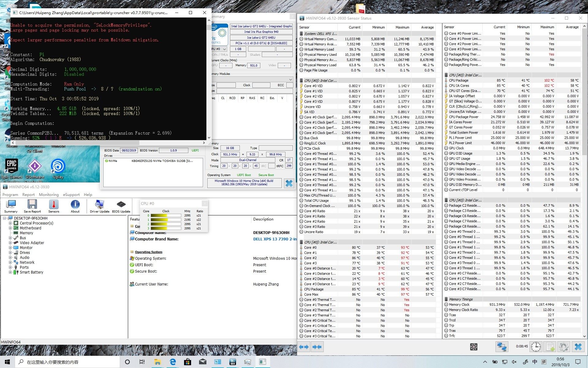Click the shrink columns arrows in Sensor Status
The width and height of the screenshot is (588, 368).
(x=317, y=347)
